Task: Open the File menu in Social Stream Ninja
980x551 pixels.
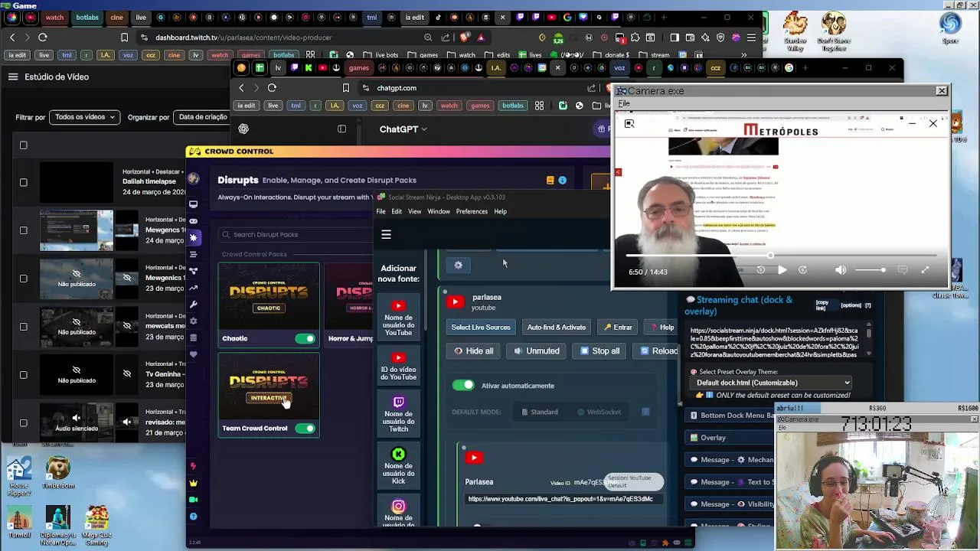Action: (x=381, y=211)
